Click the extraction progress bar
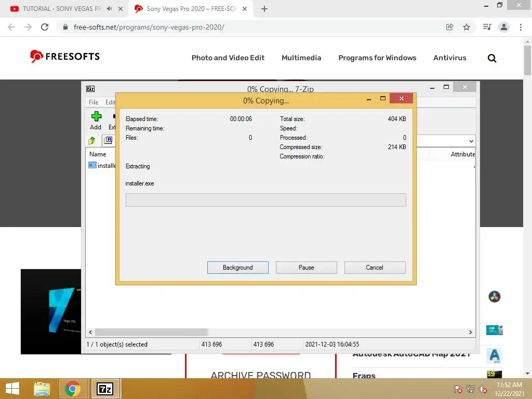 pyautogui.click(x=265, y=200)
